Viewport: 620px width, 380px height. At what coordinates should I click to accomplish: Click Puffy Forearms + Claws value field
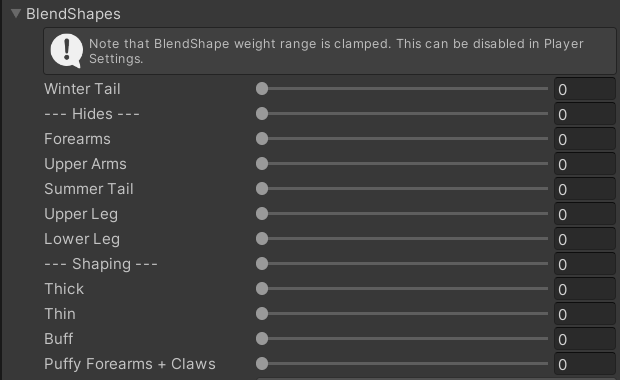click(x=584, y=364)
